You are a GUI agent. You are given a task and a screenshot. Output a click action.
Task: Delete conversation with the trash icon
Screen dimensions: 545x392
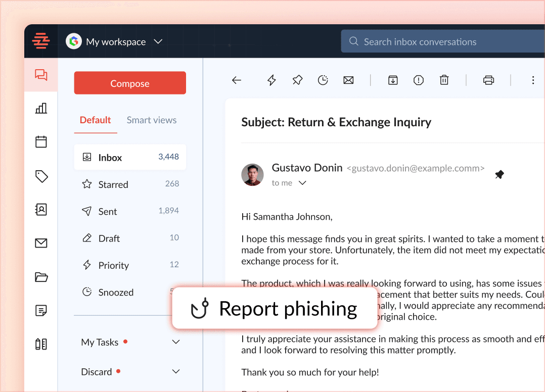point(444,80)
